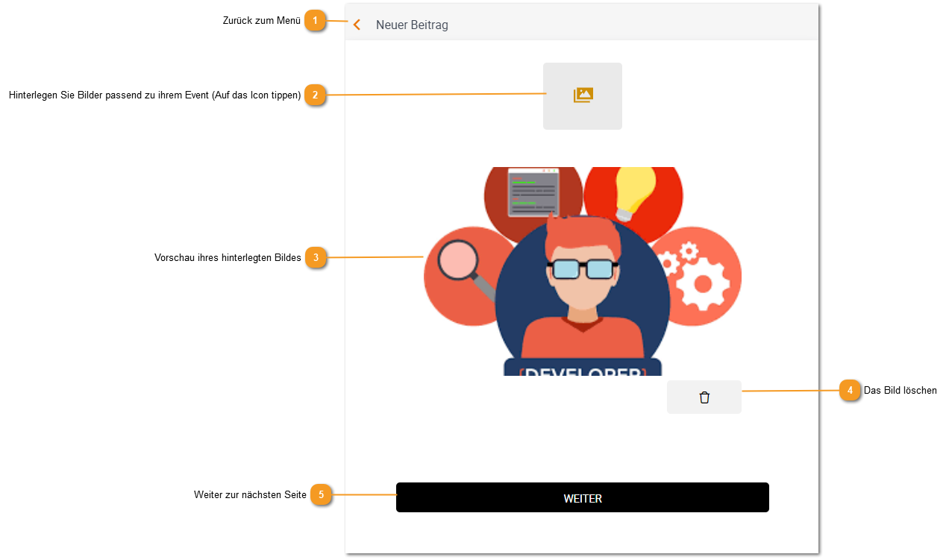Select annotation badge number 2
This screenshot has height=560, width=949.
point(316,95)
